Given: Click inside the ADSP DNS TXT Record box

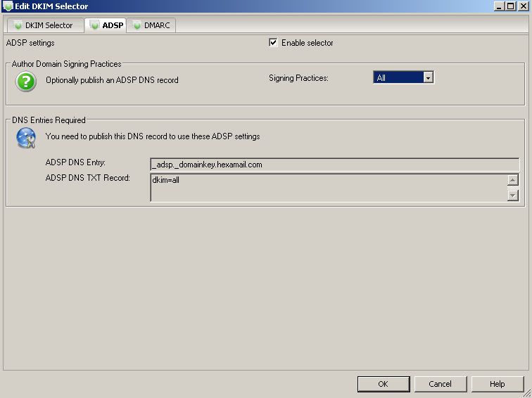Looking at the screenshot, I should (328, 187).
